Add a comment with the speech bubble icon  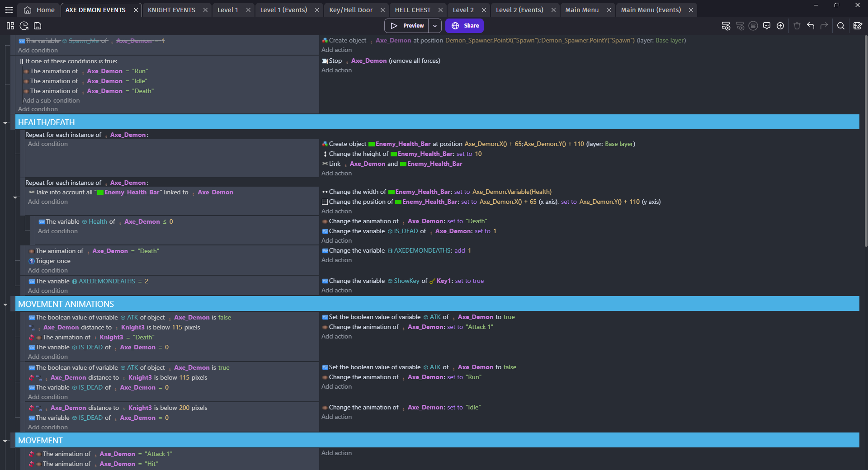[767, 26]
